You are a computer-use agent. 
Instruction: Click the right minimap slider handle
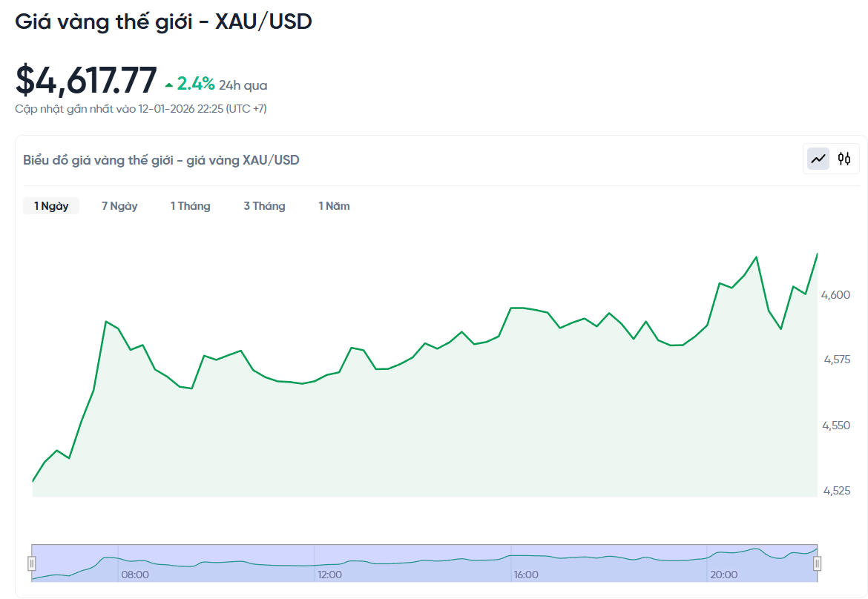click(818, 563)
